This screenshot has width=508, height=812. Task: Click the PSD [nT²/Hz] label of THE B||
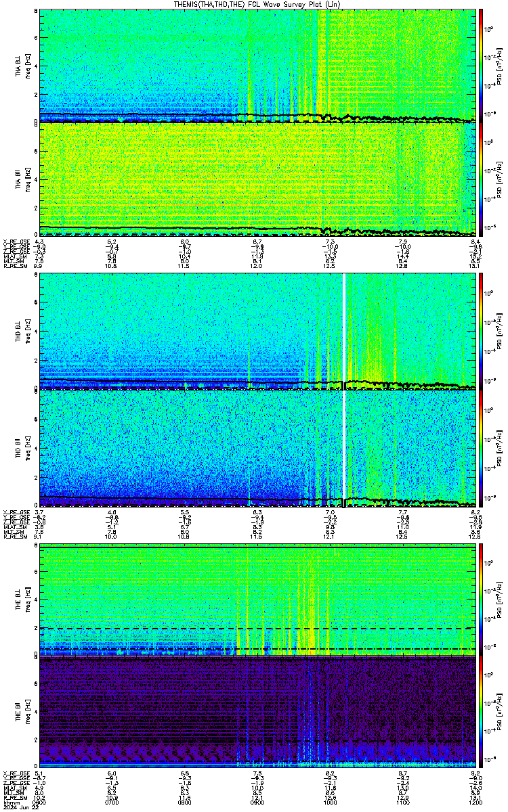tap(500, 711)
